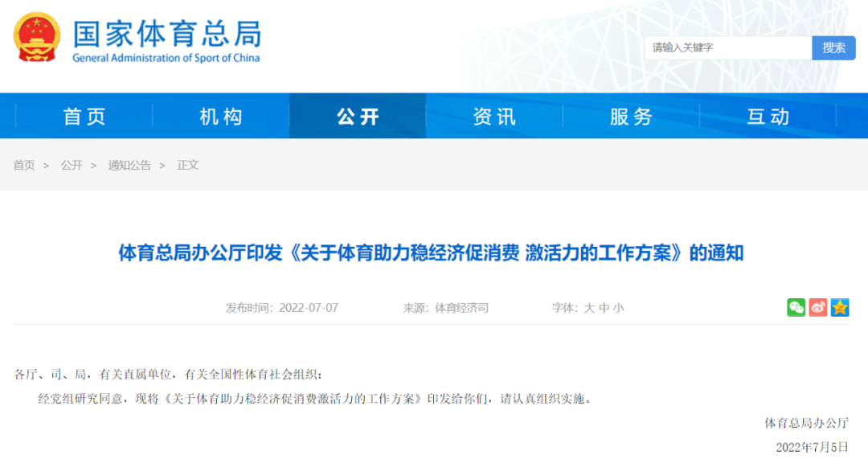
Task: Open the 机构 navigation tab
Action: (x=221, y=117)
